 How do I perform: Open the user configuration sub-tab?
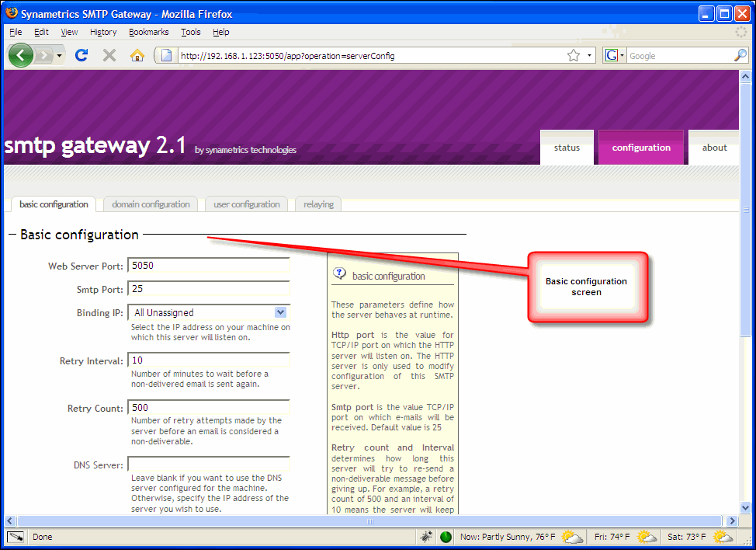click(247, 204)
